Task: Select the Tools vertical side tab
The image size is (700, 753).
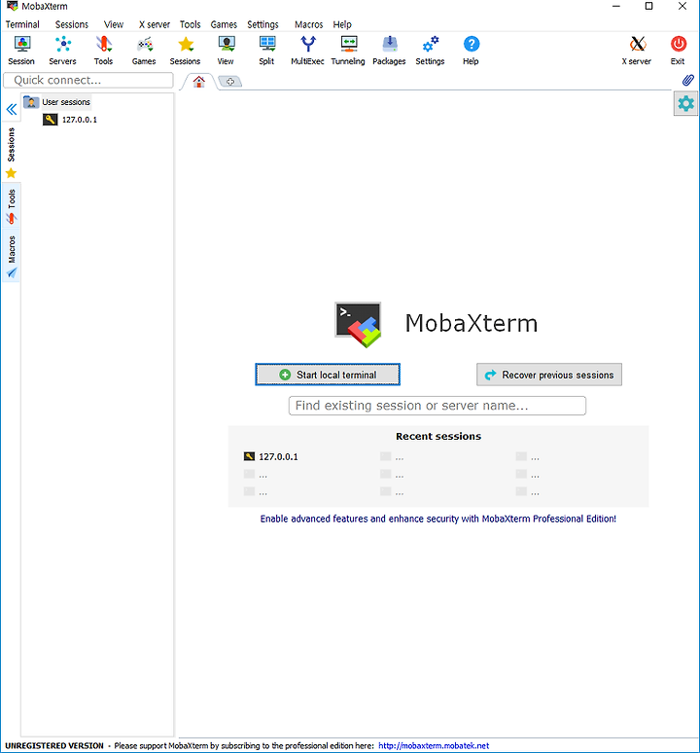Action: click(x=11, y=207)
